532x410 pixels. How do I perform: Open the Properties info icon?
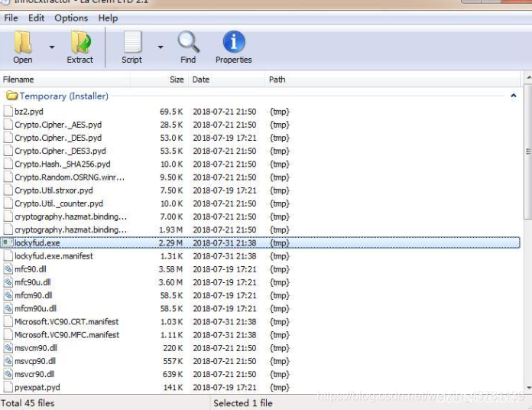pyautogui.click(x=233, y=42)
